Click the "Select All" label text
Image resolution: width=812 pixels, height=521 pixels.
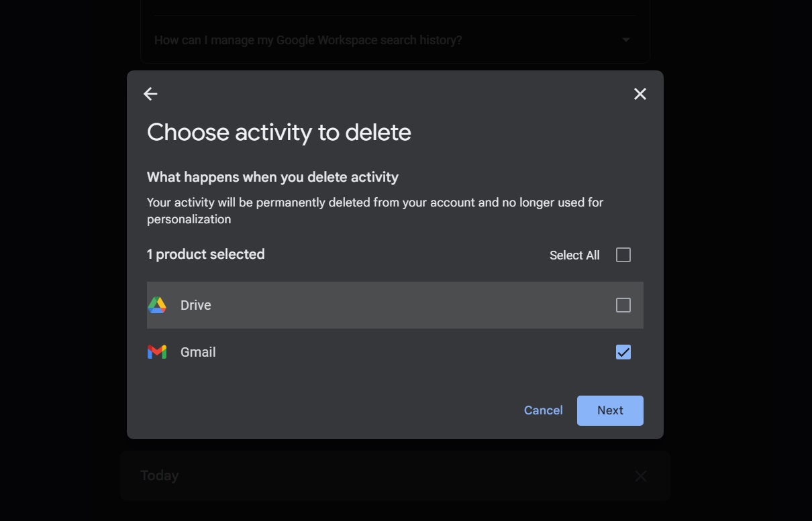[x=574, y=255]
